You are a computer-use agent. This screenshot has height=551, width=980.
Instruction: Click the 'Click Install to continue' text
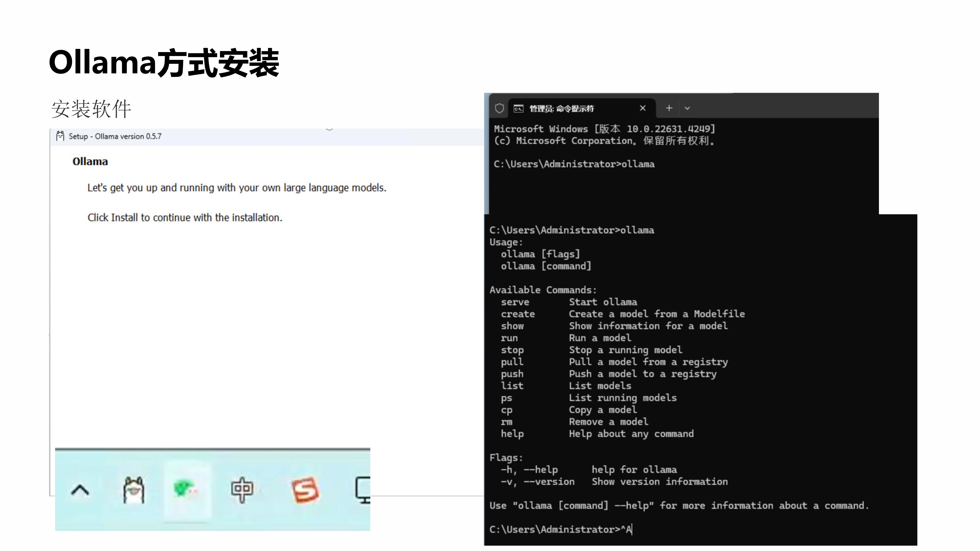tap(185, 217)
